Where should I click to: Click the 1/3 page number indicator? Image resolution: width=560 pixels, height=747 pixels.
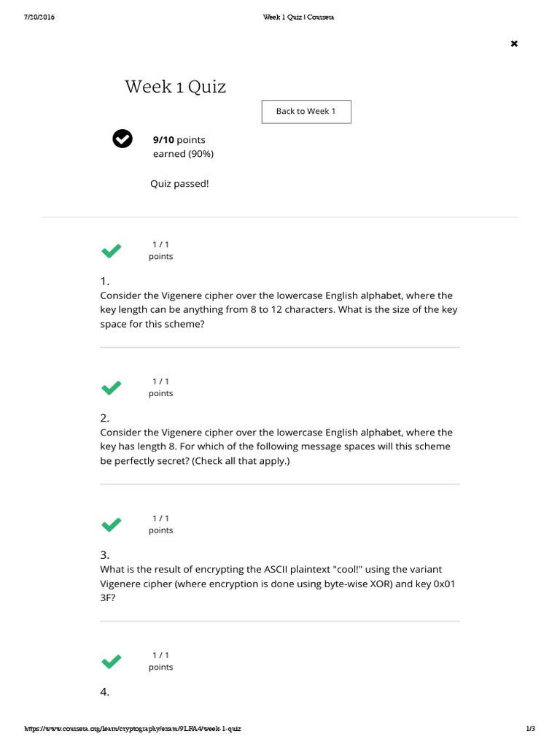[x=530, y=729]
